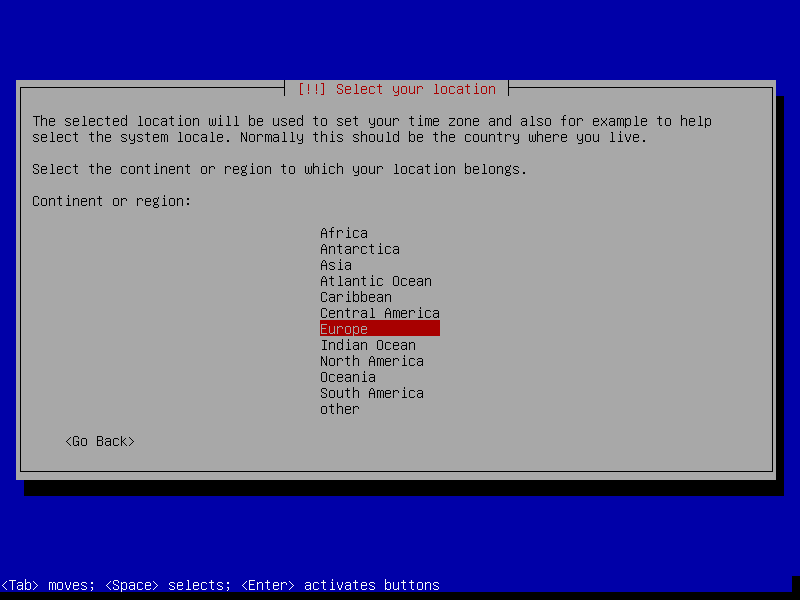Screen dimensions: 800x600
Task: Select Africa from the continent list
Action: click(344, 233)
